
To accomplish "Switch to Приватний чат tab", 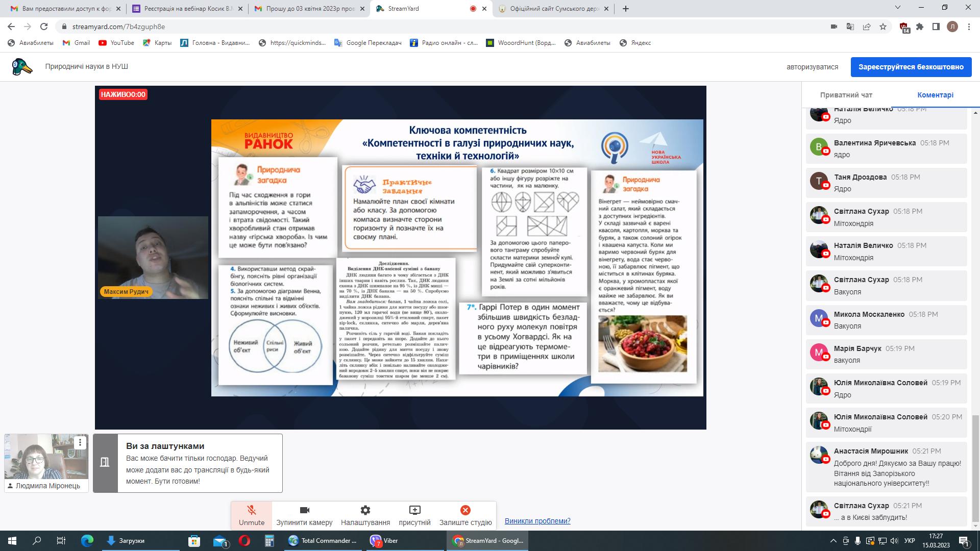I will (846, 95).
